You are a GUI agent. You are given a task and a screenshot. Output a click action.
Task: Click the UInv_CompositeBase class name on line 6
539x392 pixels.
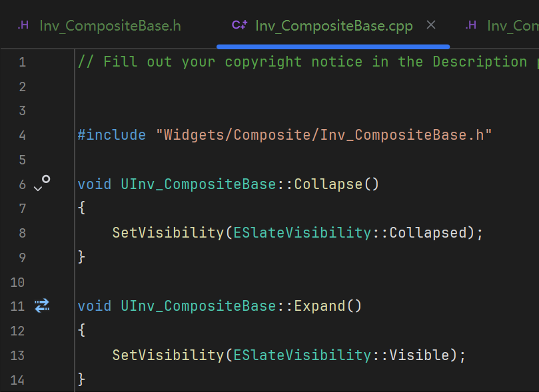[199, 184]
